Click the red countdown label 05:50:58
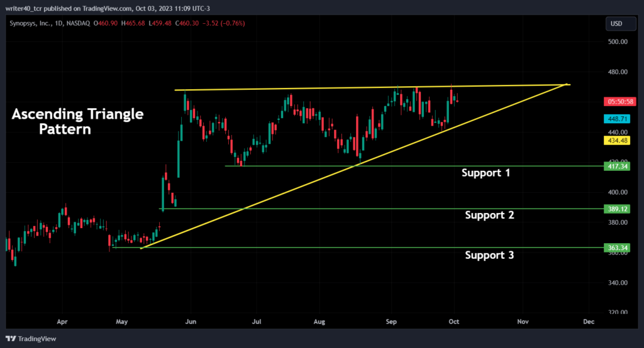644x348 pixels. (620, 101)
